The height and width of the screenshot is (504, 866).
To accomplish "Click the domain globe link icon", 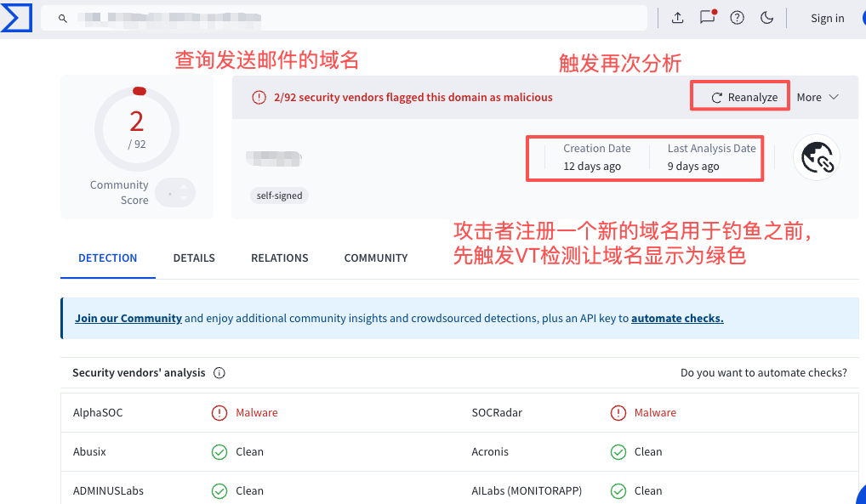I will pyautogui.click(x=817, y=158).
